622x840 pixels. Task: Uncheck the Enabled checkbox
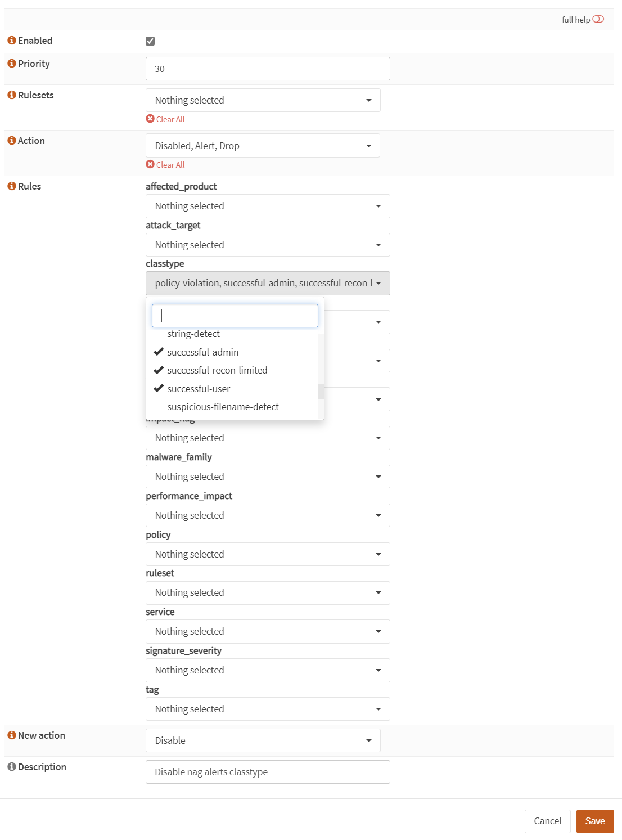[x=150, y=40]
